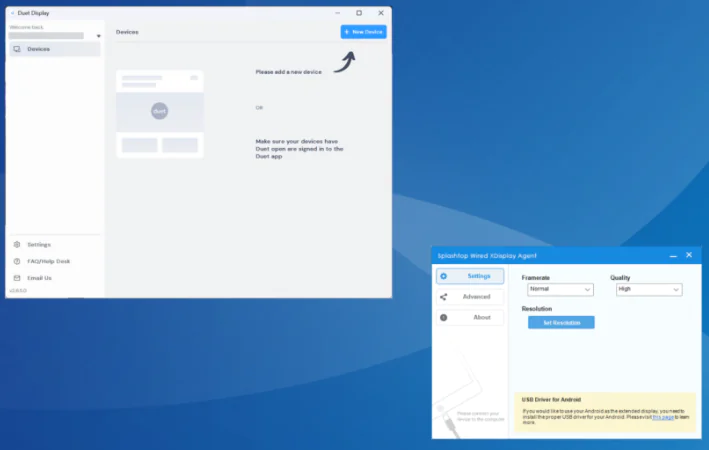Maximize the Duet Display window

click(359, 13)
